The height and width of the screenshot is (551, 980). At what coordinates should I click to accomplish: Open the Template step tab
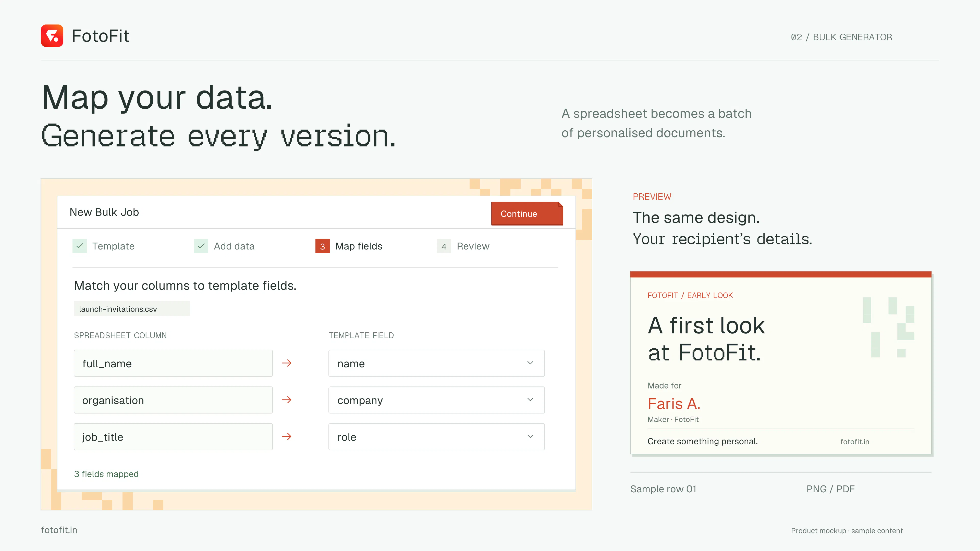[103, 246]
